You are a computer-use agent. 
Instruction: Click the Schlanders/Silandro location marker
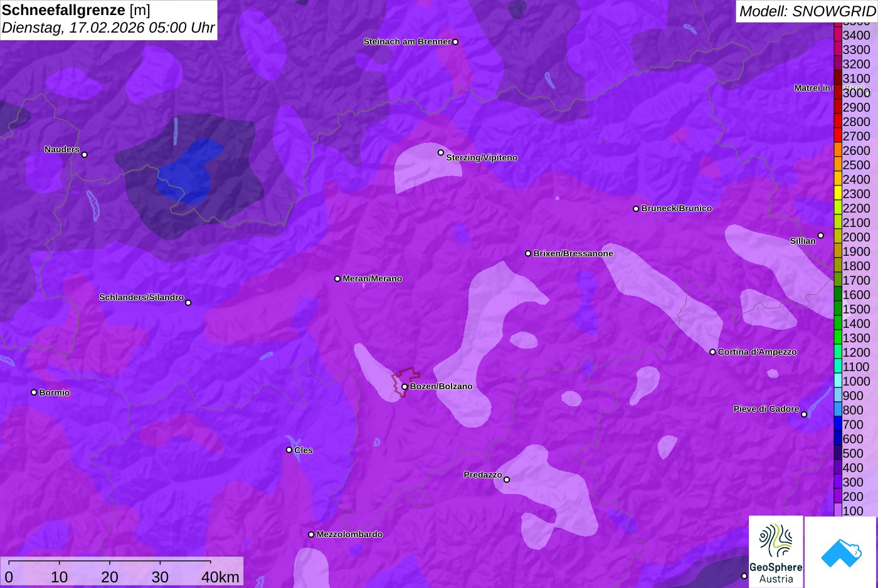tap(188, 303)
